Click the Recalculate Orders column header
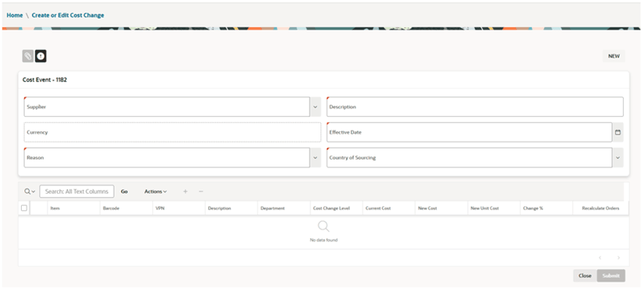Viewport: 644px width, 288px height. [600, 208]
